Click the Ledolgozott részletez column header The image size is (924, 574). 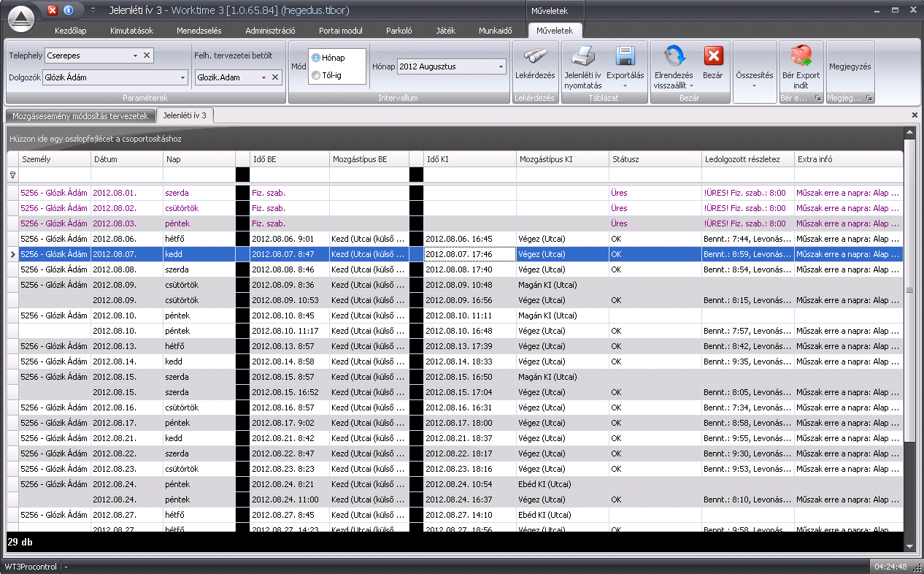pos(748,159)
